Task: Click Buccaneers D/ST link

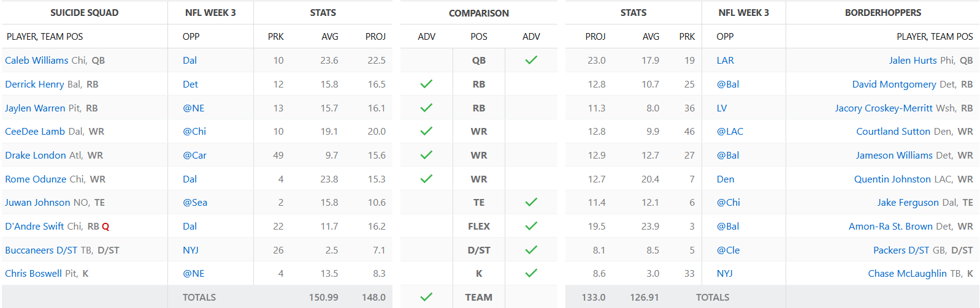Action: tap(41, 250)
